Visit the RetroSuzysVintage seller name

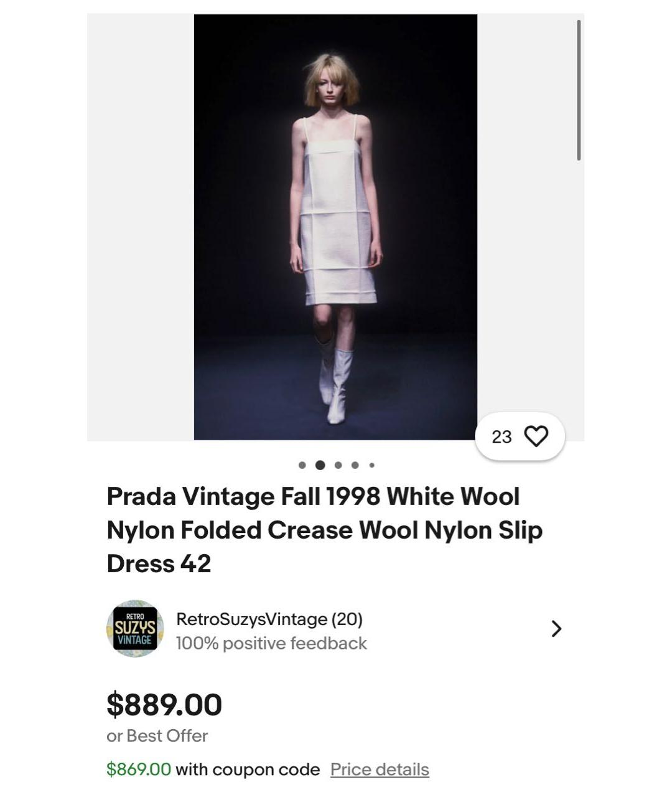[x=251, y=619]
